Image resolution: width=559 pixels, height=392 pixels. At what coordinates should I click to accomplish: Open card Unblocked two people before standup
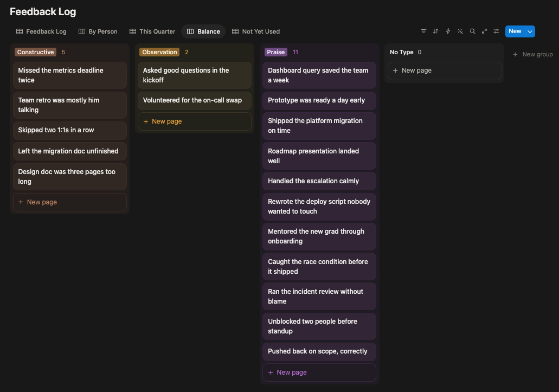(319, 326)
